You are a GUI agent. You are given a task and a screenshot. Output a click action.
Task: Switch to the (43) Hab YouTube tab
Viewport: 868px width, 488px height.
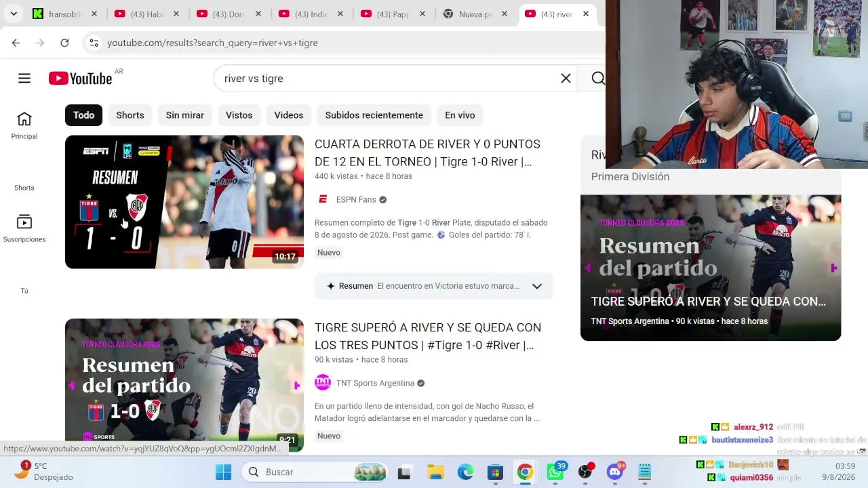tap(139, 14)
